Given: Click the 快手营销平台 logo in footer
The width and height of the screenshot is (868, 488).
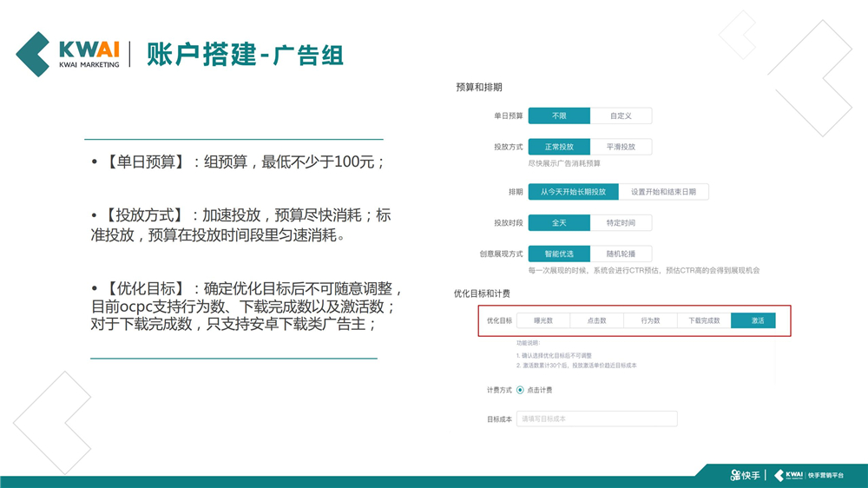Looking at the screenshot, I should point(809,475).
